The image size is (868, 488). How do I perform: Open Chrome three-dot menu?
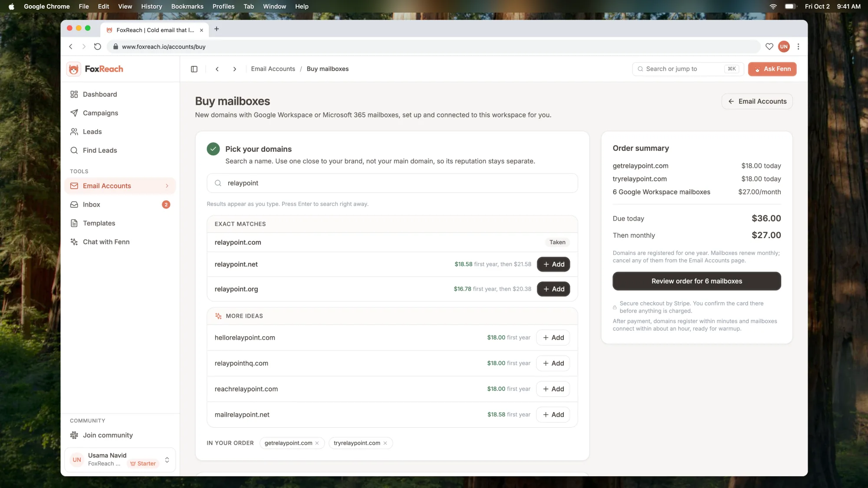click(x=798, y=46)
